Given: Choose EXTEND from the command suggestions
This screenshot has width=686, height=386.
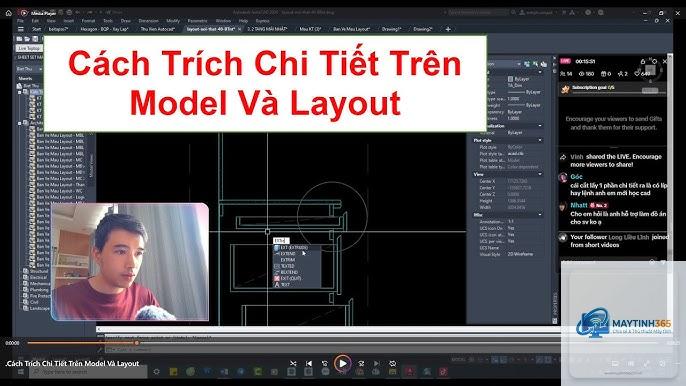Looking at the screenshot, I should coord(297,253).
